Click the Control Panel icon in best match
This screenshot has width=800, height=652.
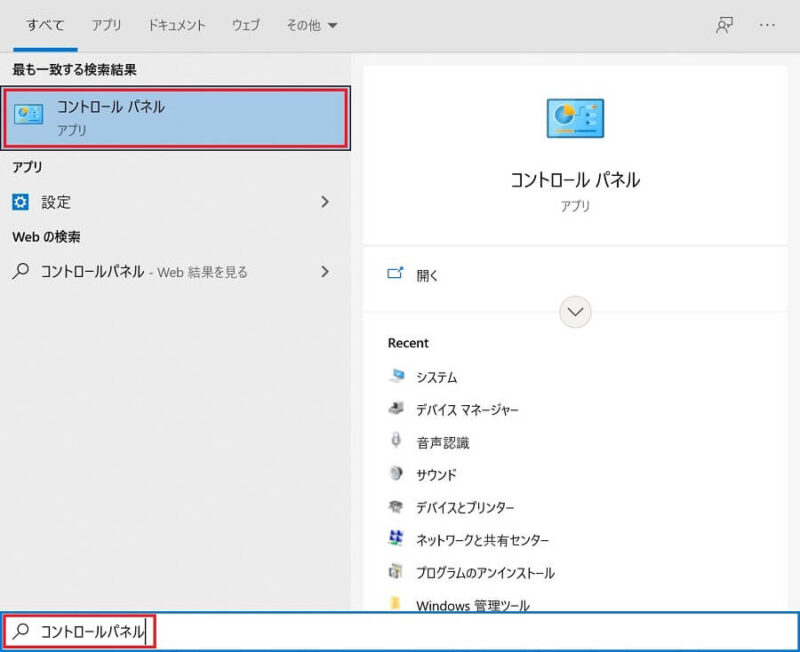coord(29,114)
